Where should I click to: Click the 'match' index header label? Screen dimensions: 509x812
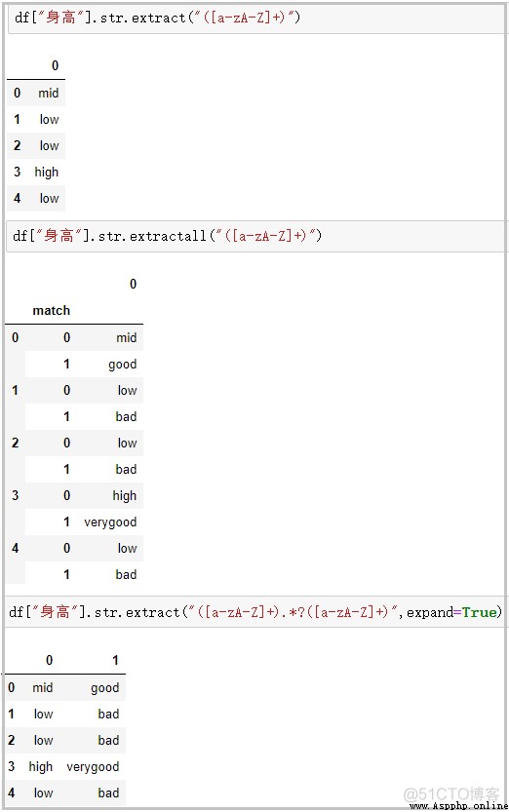point(52,310)
